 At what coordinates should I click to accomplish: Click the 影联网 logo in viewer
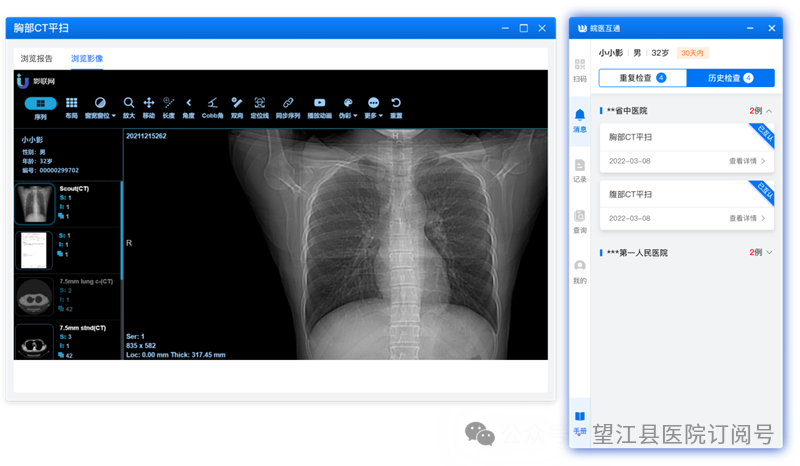pos(36,81)
